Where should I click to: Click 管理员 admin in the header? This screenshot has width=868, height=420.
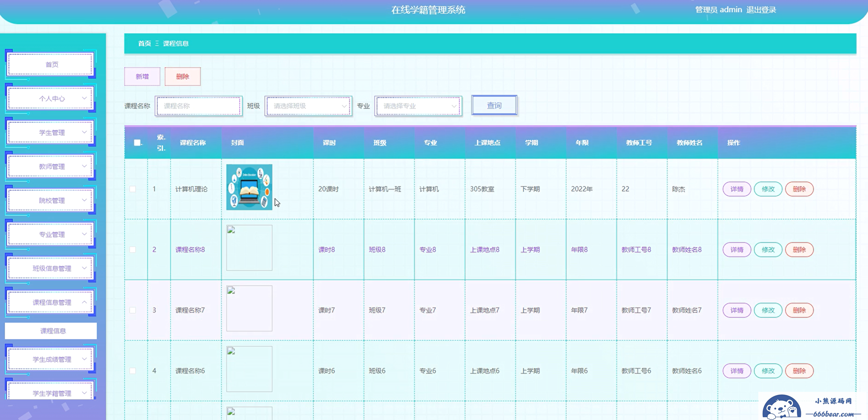point(719,10)
